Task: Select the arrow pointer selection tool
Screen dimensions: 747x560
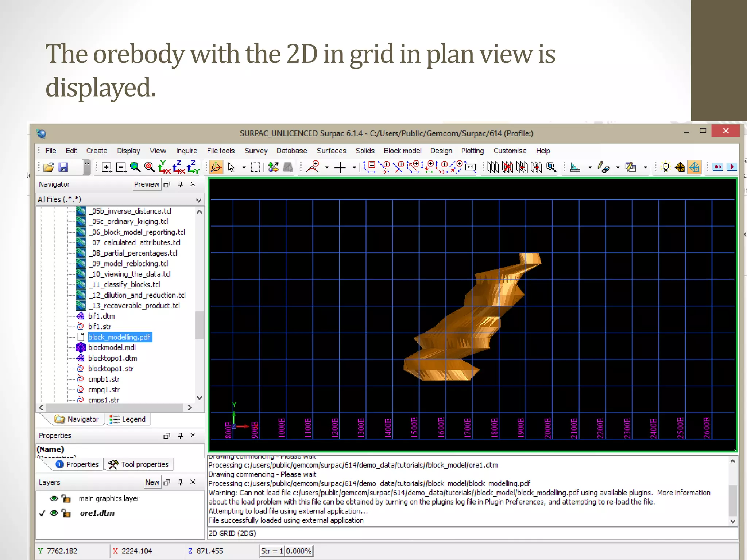Action: point(231,167)
